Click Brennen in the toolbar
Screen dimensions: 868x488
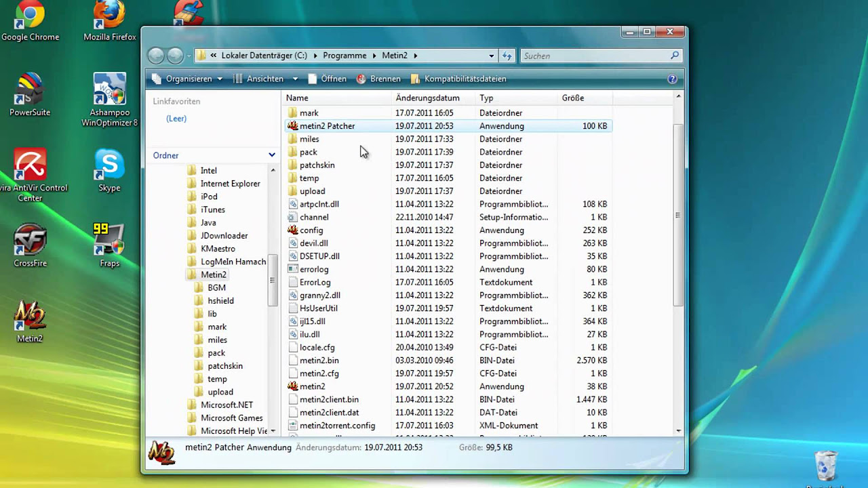pyautogui.click(x=378, y=79)
